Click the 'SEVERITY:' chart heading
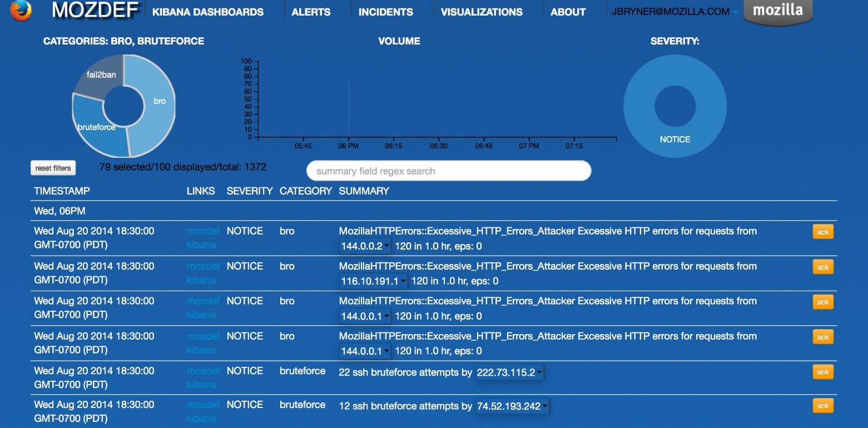The height and width of the screenshot is (428, 868). [674, 41]
